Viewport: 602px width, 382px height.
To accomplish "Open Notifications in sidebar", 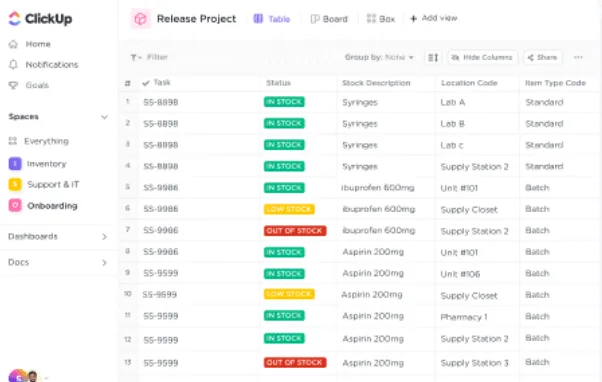I will [x=52, y=64].
